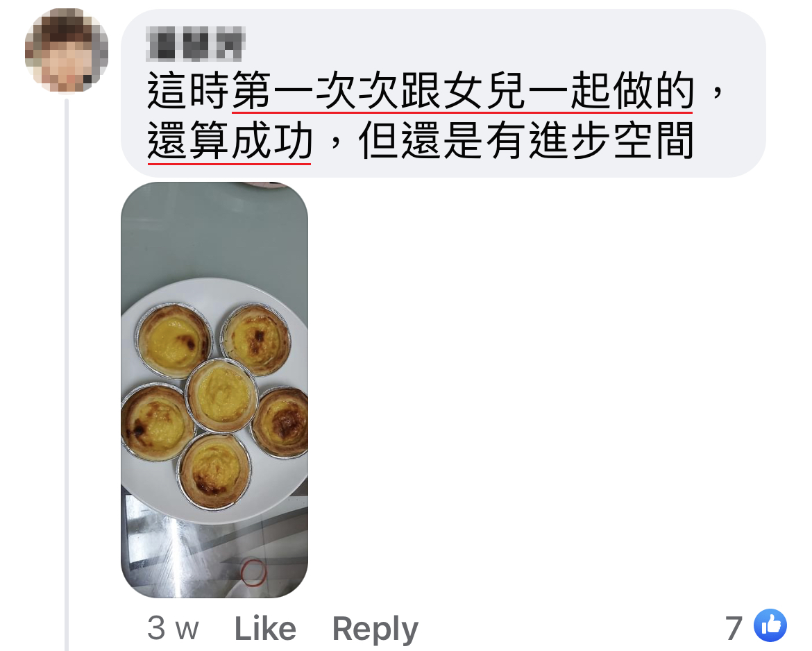Click the text 但還是有進步空間
Viewport: 812px width, 651px height.
click(526, 141)
